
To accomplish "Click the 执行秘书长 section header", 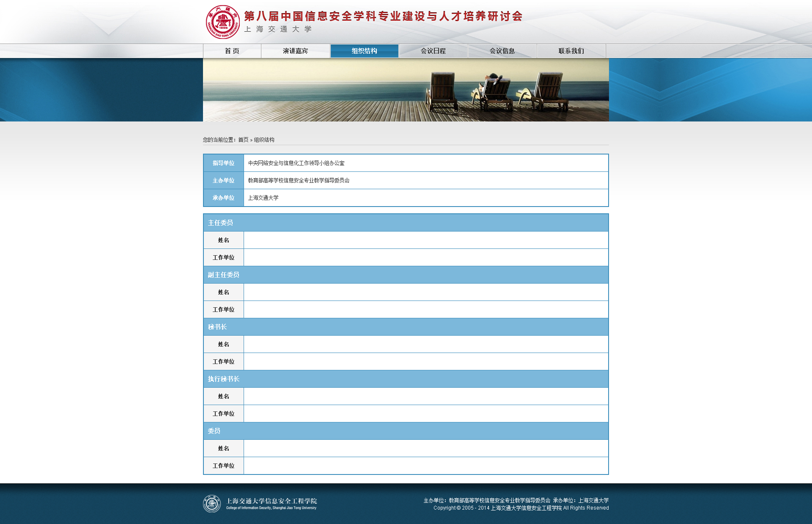I will coord(223,379).
